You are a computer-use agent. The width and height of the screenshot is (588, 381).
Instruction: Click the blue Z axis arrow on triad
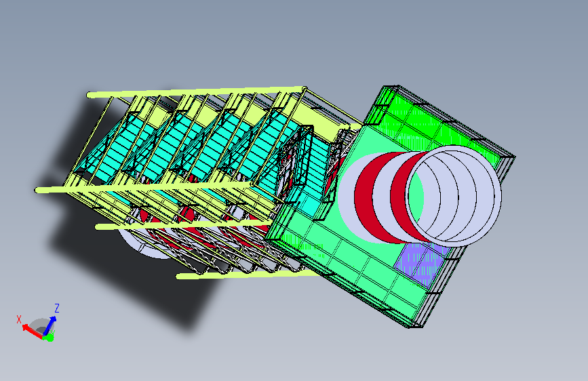click(50, 325)
